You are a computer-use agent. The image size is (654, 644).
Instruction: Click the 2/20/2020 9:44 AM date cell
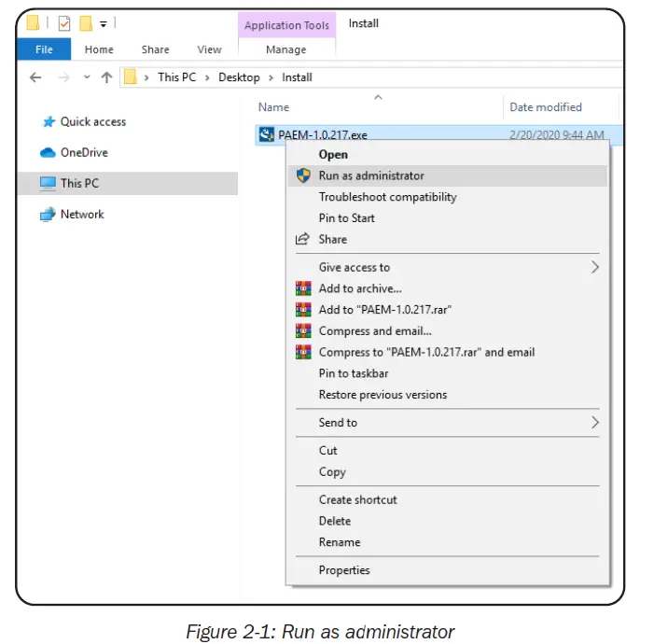pyautogui.click(x=556, y=134)
